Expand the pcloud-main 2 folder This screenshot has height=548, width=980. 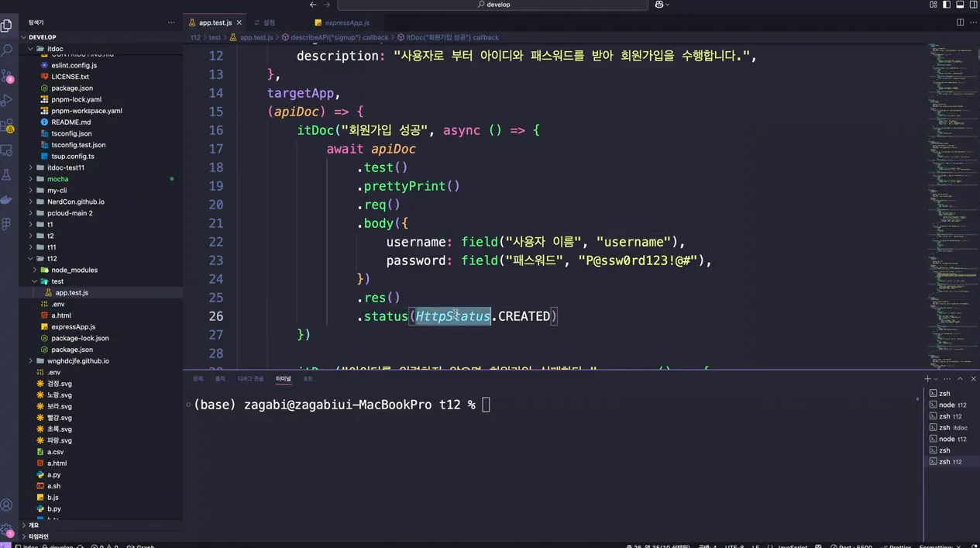101,213
